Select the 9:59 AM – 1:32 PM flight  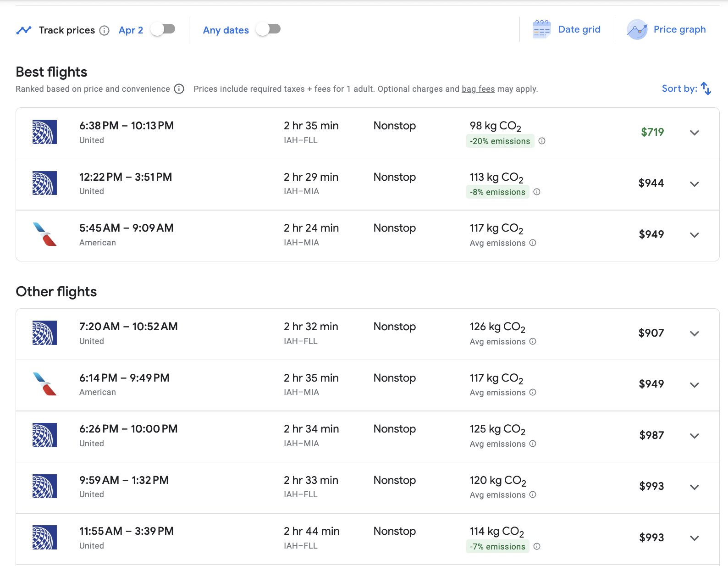click(x=368, y=488)
